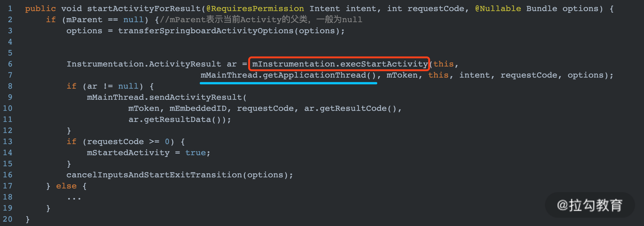This screenshot has width=644, height=226.
Task: Click the Instrumentation.ActivityResult type declaration
Action: point(144,64)
